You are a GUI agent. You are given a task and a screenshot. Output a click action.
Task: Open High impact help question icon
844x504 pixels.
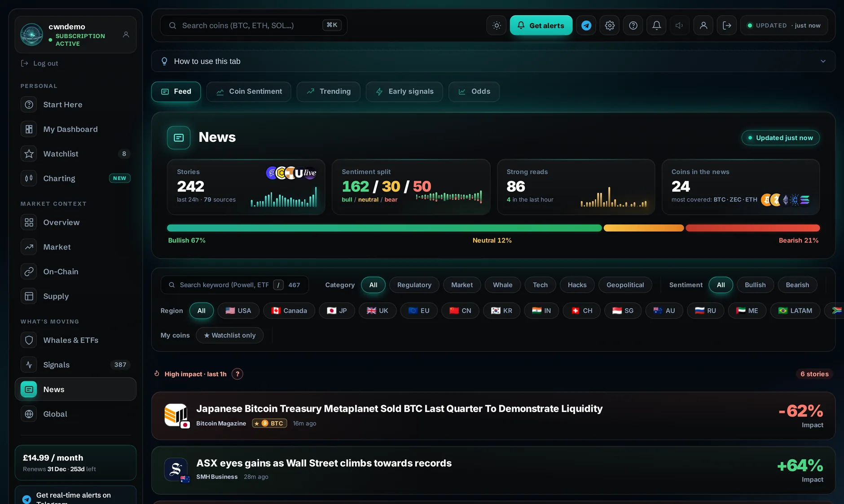pyautogui.click(x=237, y=374)
